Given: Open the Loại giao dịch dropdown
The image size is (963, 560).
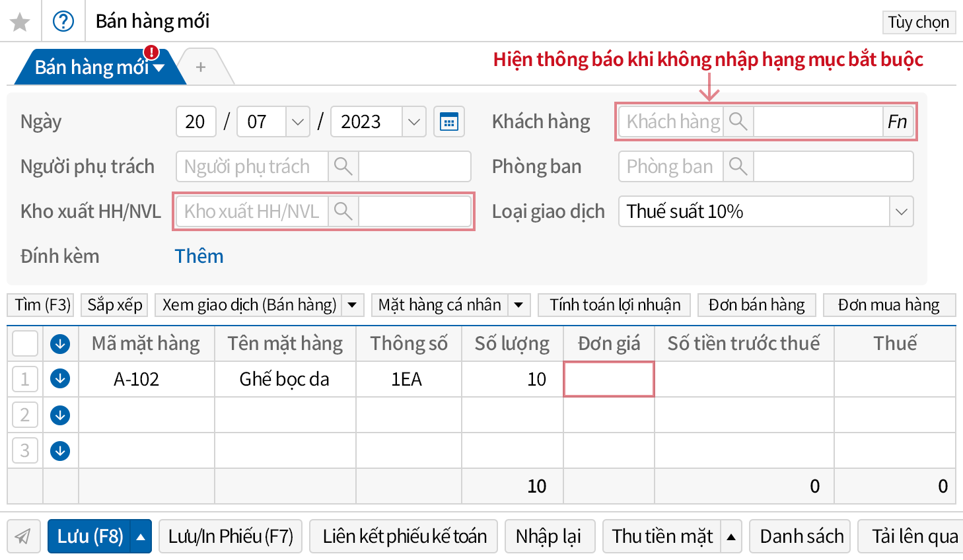Looking at the screenshot, I should coord(901,212).
